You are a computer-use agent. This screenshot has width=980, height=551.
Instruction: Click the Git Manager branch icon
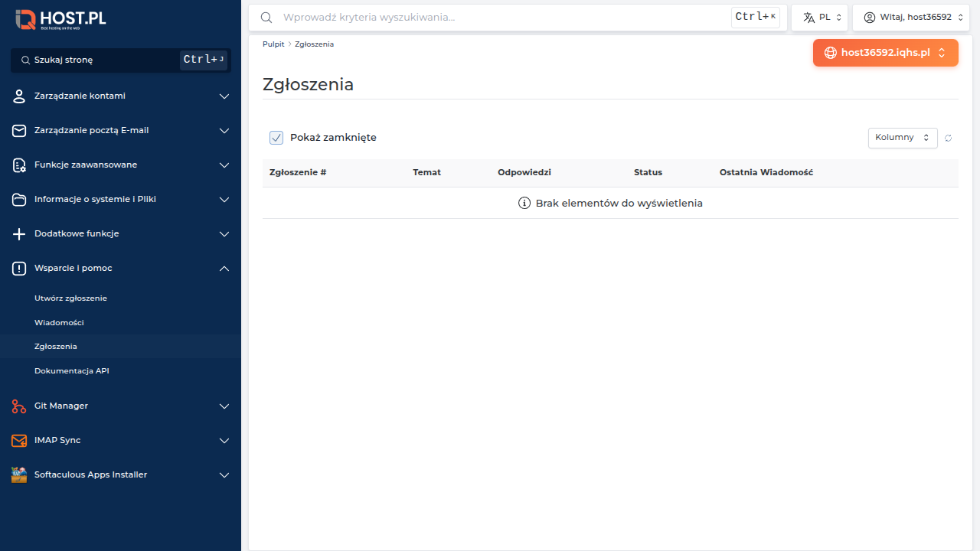point(19,406)
